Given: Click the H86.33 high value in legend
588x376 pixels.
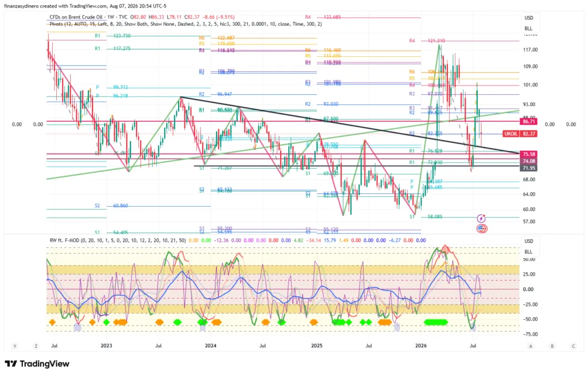Looking at the screenshot, I should (x=156, y=17).
